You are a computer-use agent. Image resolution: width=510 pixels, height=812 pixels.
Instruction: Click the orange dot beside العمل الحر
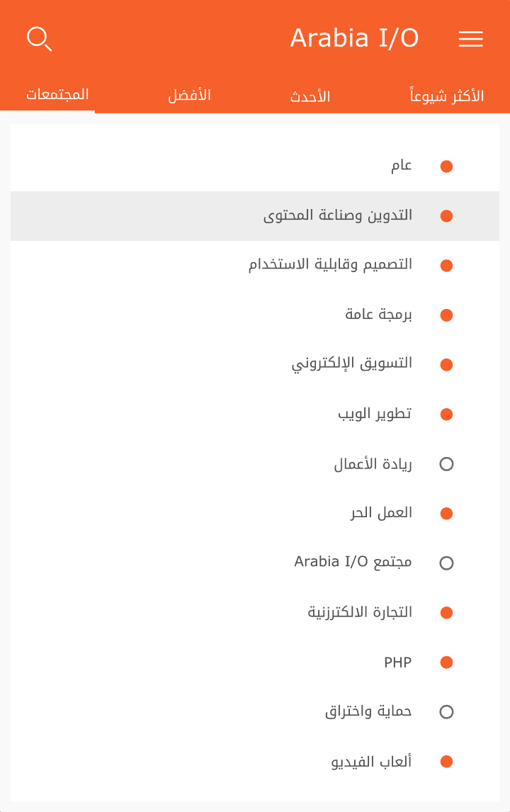[446, 514]
